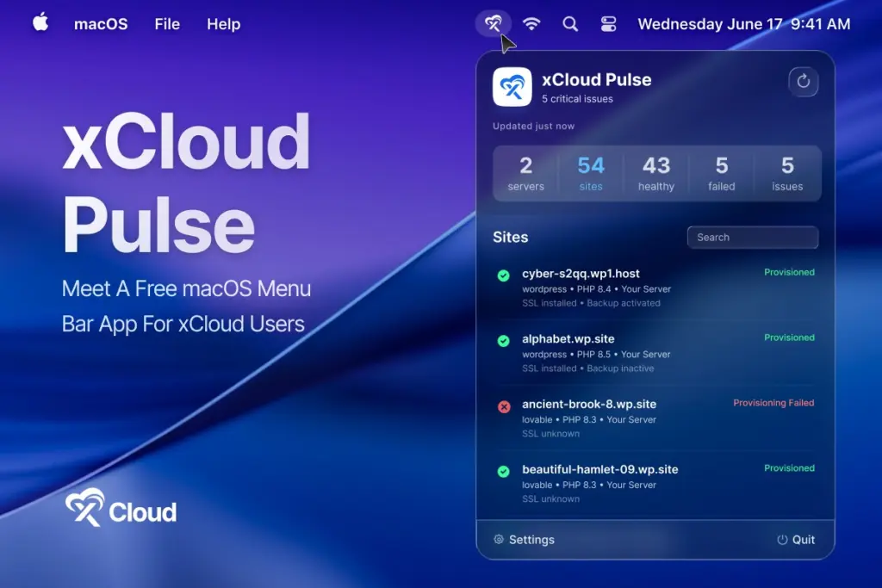Click the Settings gear icon
The height and width of the screenshot is (588, 882).
(x=499, y=539)
